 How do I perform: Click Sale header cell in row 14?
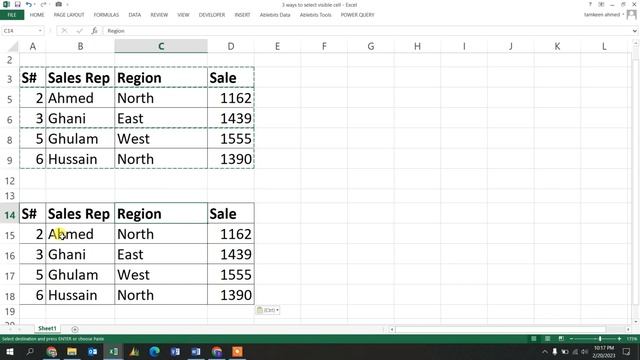231,214
